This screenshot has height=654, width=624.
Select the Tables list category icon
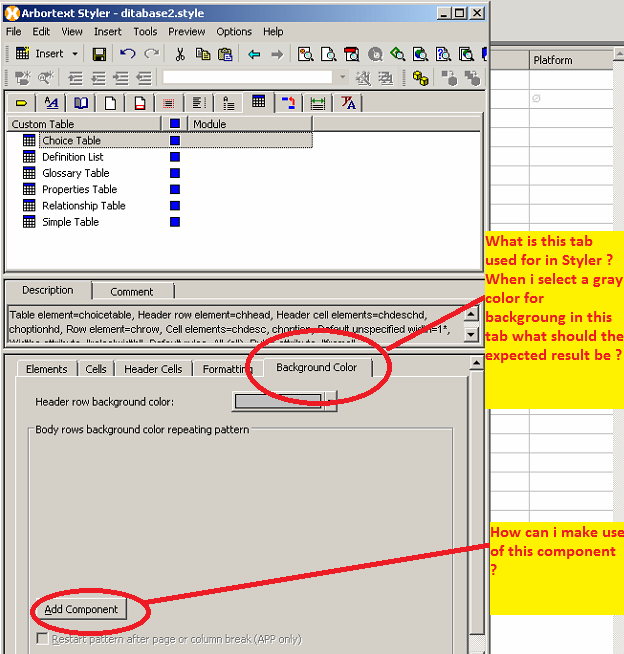click(258, 101)
